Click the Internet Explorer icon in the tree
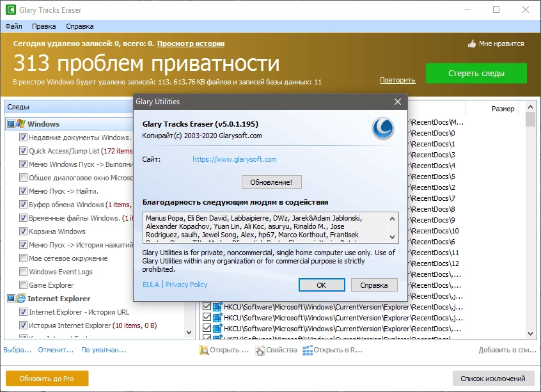The image size is (541, 392). [x=20, y=298]
